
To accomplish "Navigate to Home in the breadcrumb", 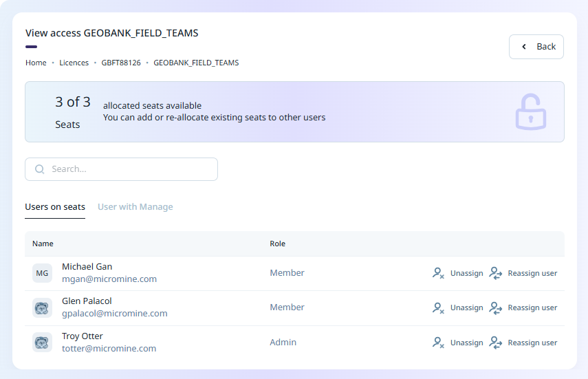I will click(x=36, y=63).
